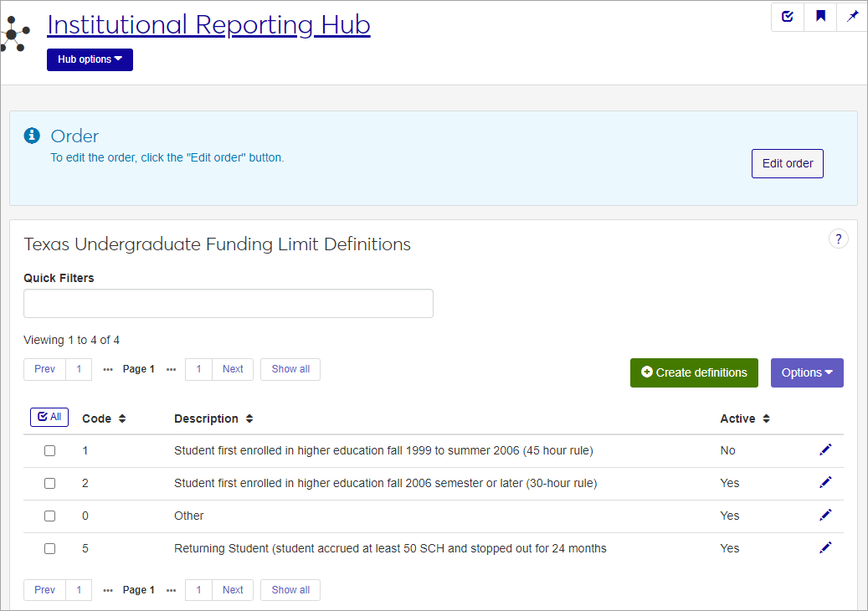The image size is (868, 611).
Task: Sort by the Active column header
Action: pyautogui.click(x=745, y=418)
